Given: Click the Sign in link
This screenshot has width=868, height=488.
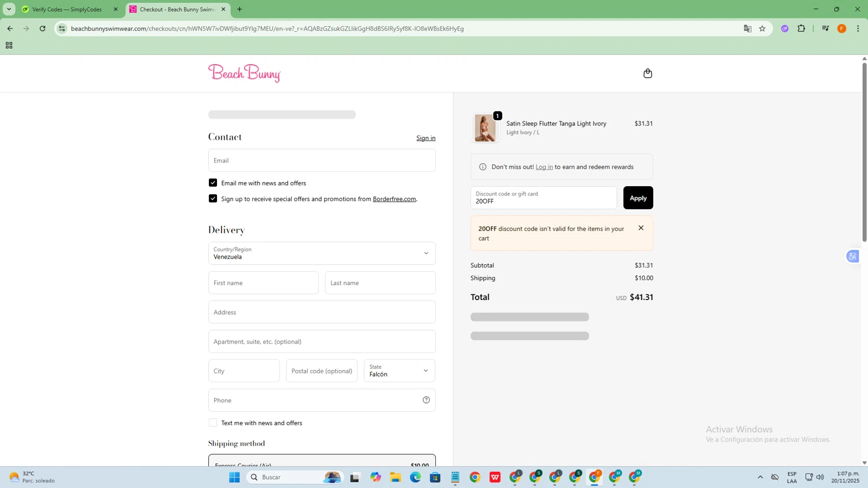Looking at the screenshot, I should pos(426,138).
